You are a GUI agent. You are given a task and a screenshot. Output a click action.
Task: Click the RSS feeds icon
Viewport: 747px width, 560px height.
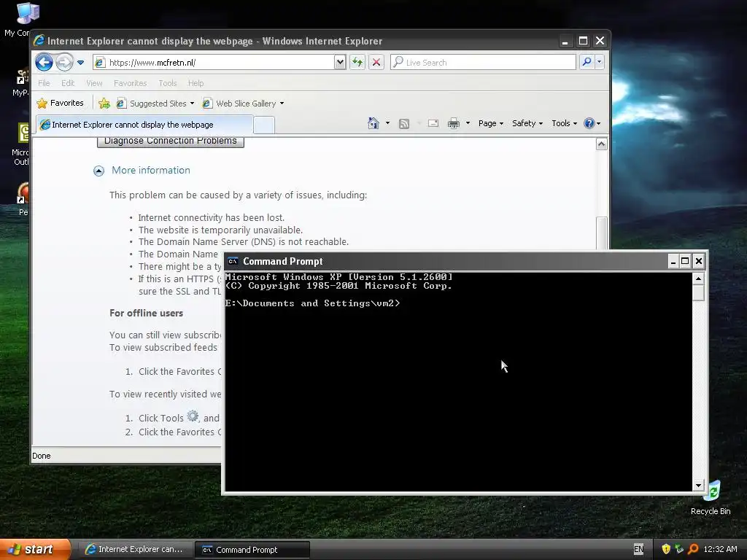click(x=404, y=124)
